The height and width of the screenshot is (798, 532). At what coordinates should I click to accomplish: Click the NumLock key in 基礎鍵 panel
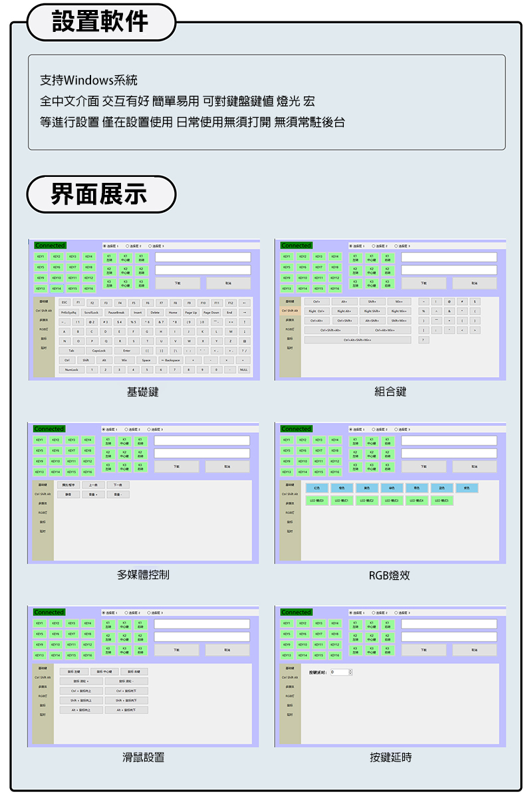(x=70, y=369)
